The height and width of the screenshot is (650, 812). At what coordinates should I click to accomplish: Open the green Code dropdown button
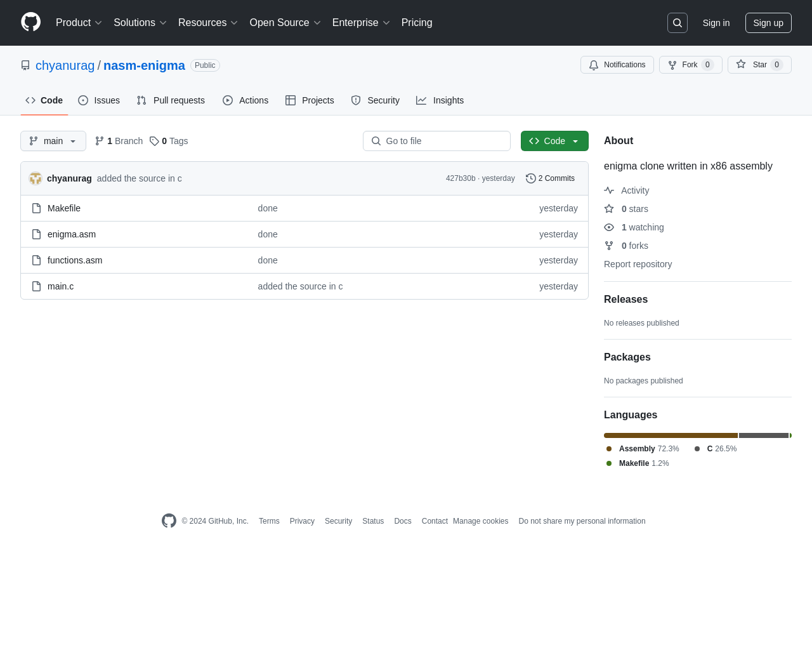pos(554,141)
